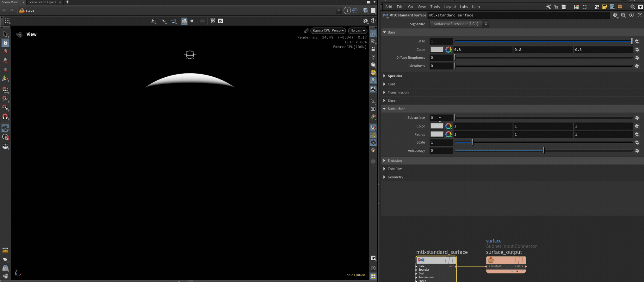
Task: Click the wrench tools icon in network toolbar
Action: (548, 7)
